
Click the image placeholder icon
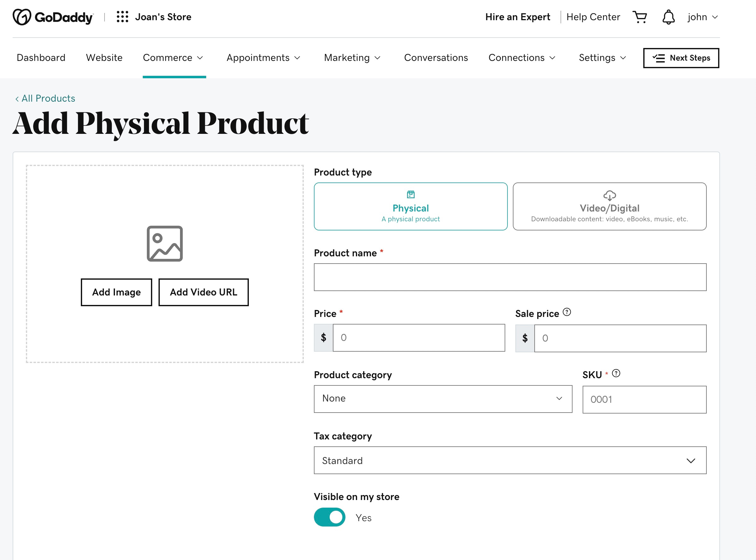coord(165,244)
